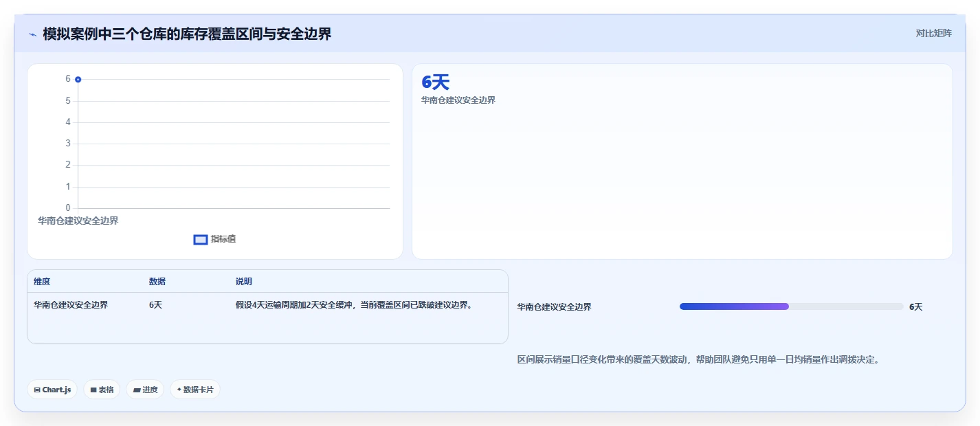Toggle the 指标值 legend item
The image size is (980, 426).
[215, 239]
